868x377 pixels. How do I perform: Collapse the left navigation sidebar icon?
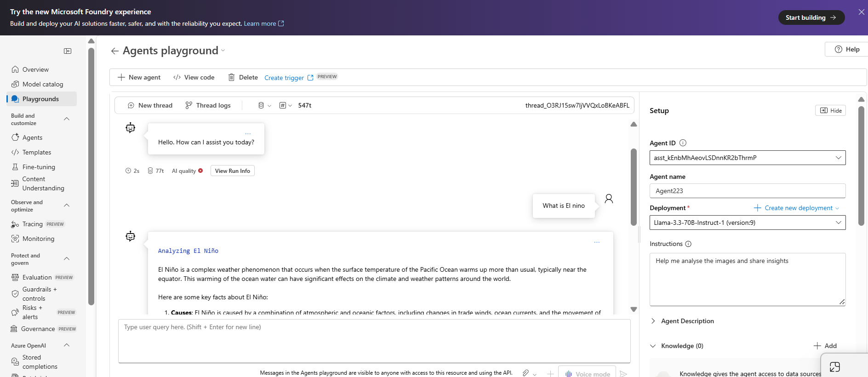[68, 51]
